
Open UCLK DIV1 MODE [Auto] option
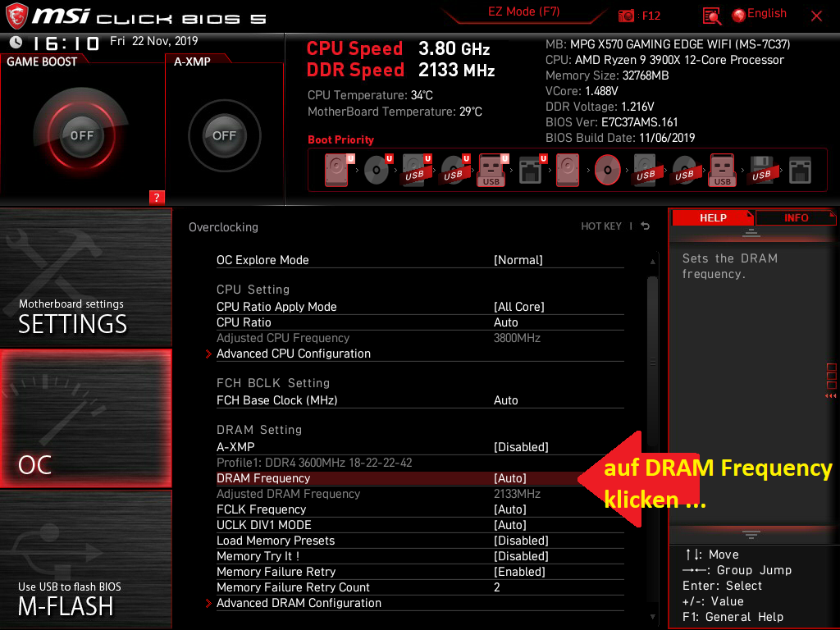coord(509,525)
